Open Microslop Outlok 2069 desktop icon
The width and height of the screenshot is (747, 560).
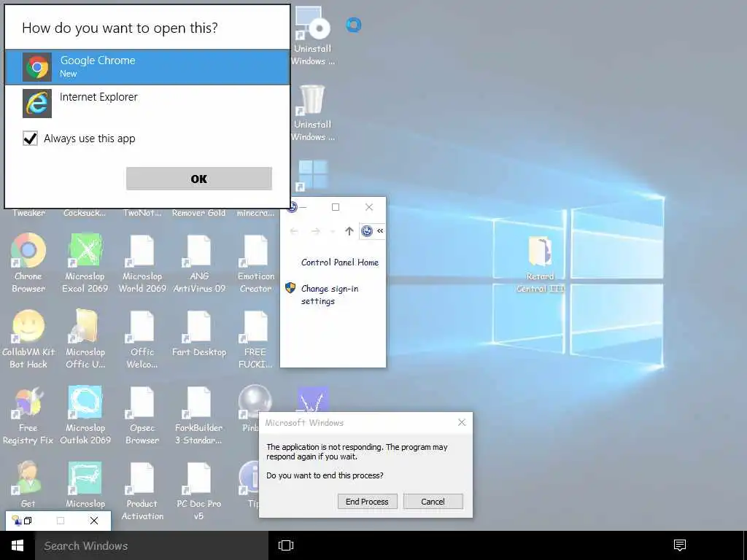pos(85,415)
